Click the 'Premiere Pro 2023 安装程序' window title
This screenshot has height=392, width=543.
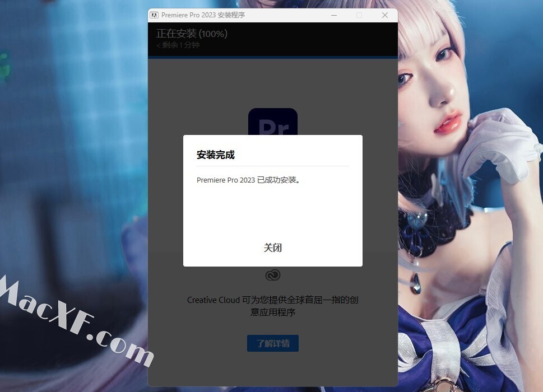click(203, 15)
